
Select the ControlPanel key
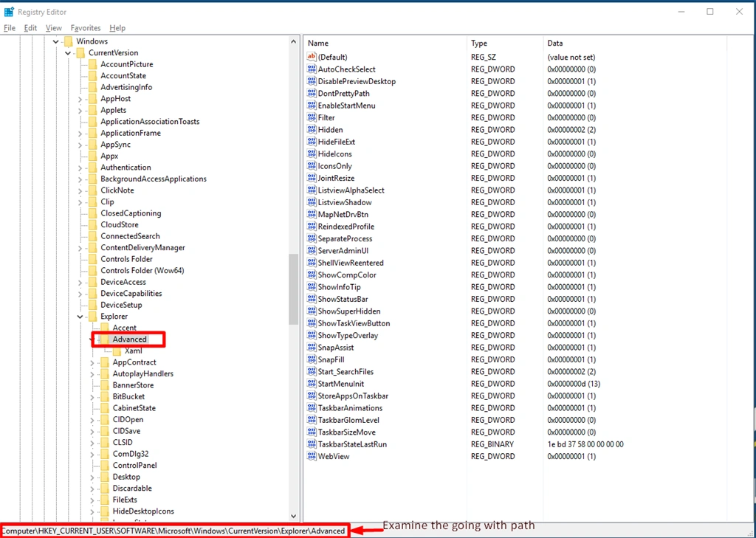pos(134,466)
